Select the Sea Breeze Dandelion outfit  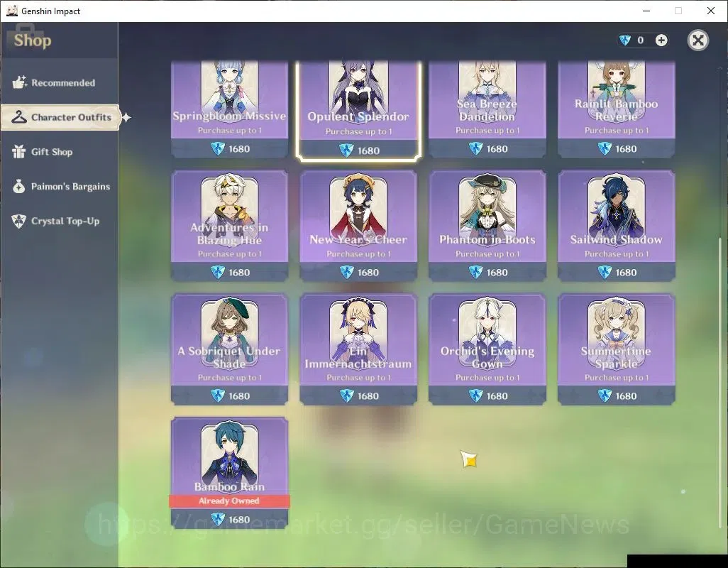point(487,109)
